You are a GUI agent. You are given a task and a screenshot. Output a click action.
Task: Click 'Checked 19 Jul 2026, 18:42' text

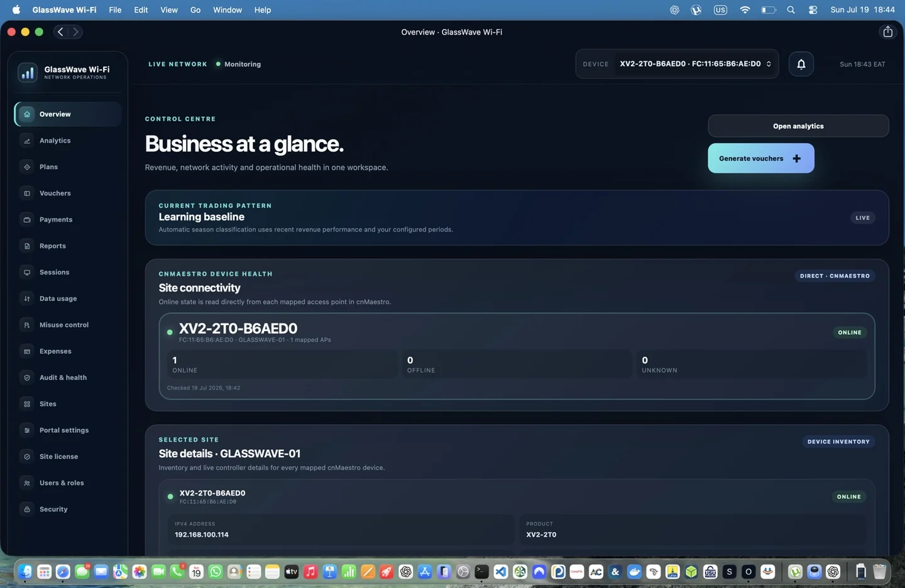[x=204, y=388]
